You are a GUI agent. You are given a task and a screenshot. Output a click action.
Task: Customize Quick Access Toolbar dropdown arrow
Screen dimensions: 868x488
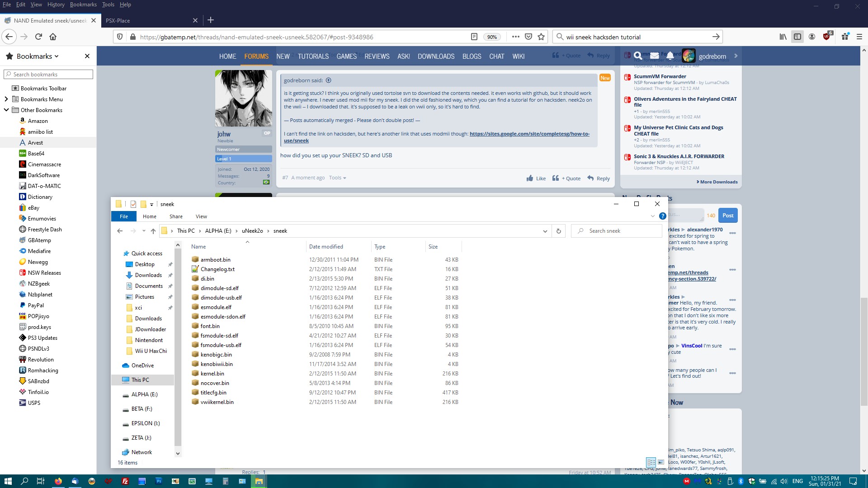151,204
